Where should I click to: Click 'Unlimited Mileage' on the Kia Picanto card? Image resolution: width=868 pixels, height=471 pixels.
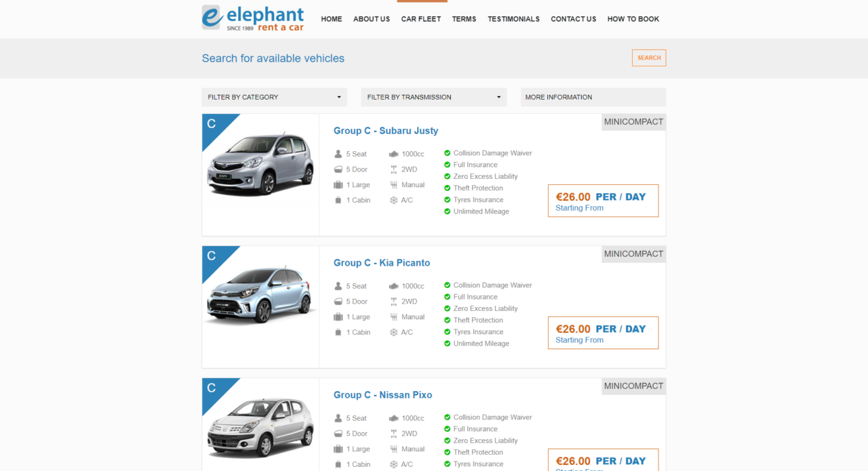click(481, 344)
